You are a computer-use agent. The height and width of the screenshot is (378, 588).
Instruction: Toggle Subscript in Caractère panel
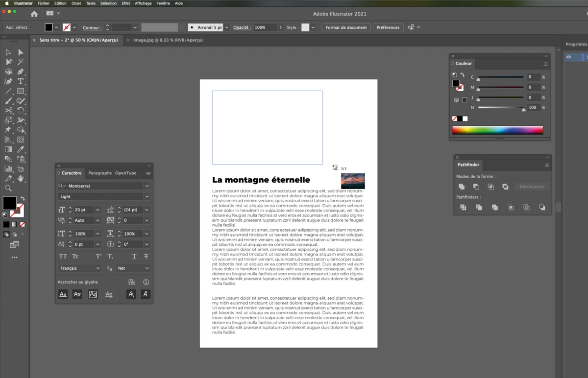pos(110,257)
